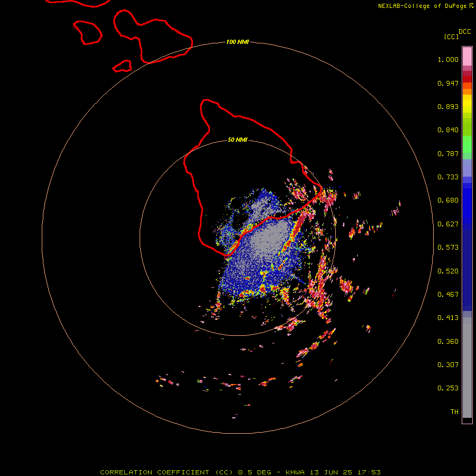Click the pink top color bar segment
The height and width of the screenshot is (476, 476).
point(467,57)
